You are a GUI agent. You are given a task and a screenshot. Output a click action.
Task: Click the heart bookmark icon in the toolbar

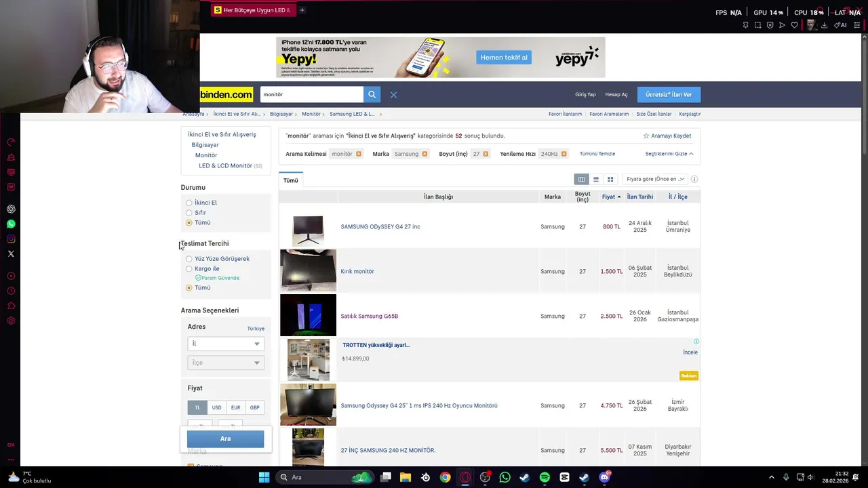coord(794,25)
